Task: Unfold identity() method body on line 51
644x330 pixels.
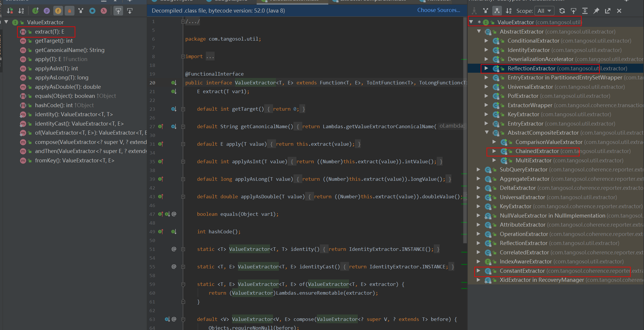Action: (183, 249)
